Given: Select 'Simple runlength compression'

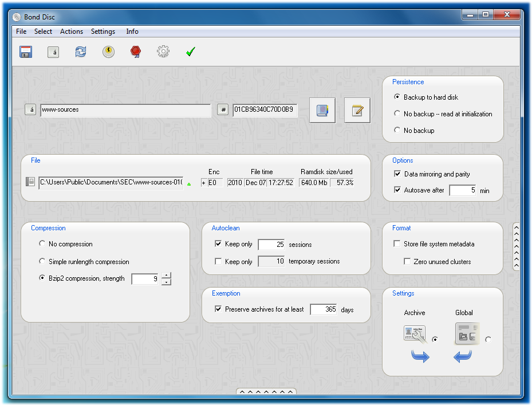Looking at the screenshot, I should (x=41, y=260).
